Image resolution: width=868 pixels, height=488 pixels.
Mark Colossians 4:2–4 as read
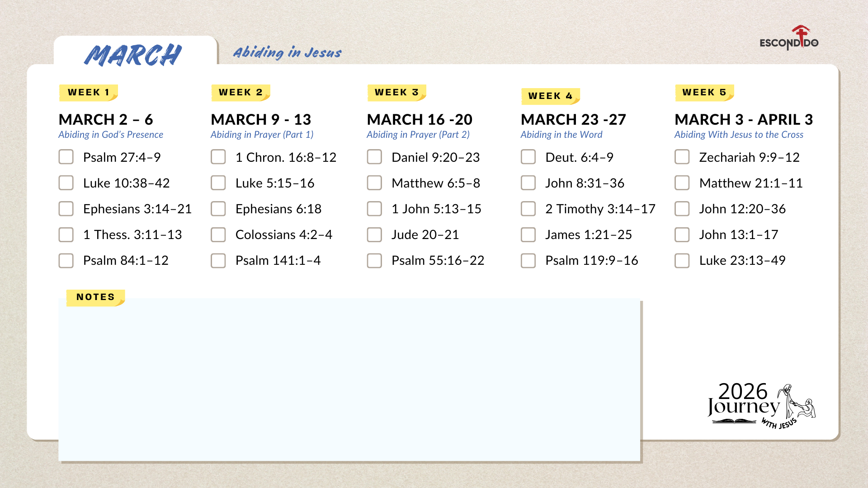218,235
